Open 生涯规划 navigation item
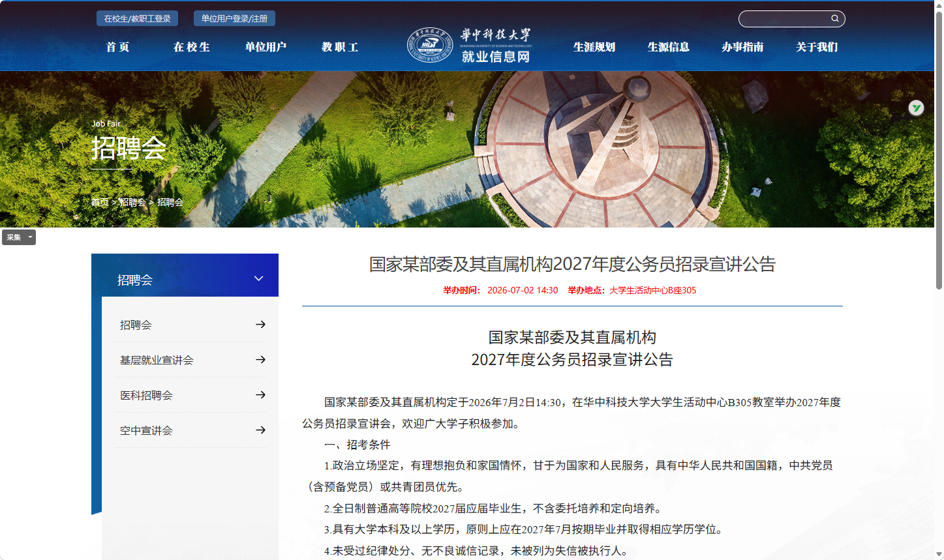Screen dimensions: 944x560 click(594, 47)
